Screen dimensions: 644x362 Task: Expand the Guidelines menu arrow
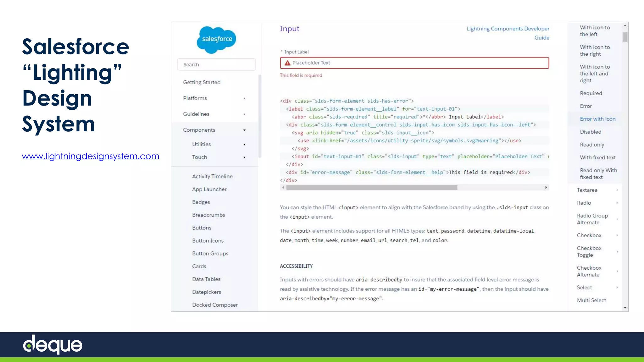tap(244, 114)
